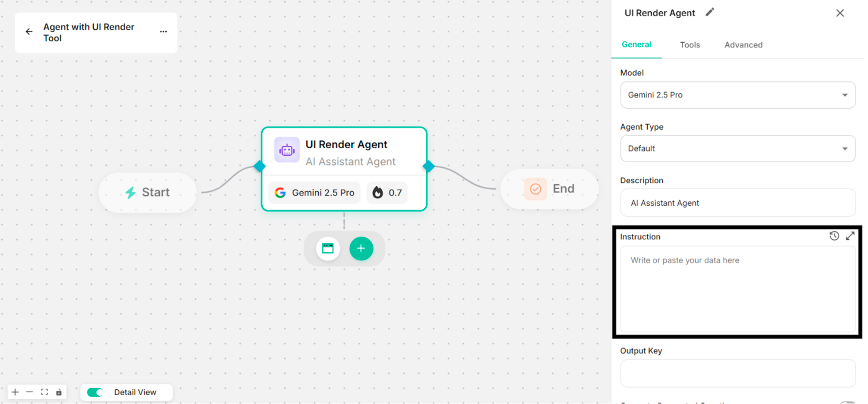Select the Start node on canvas
Viewport: 868px width, 404px height.
(148, 193)
